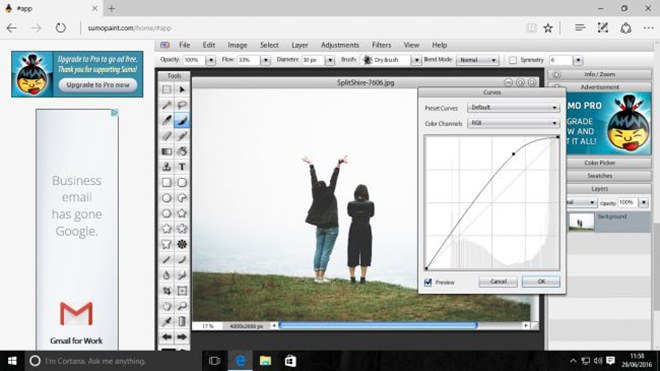Image resolution: width=660 pixels, height=371 pixels.
Task: Select the Lasso tool
Action: coord(182,105)
